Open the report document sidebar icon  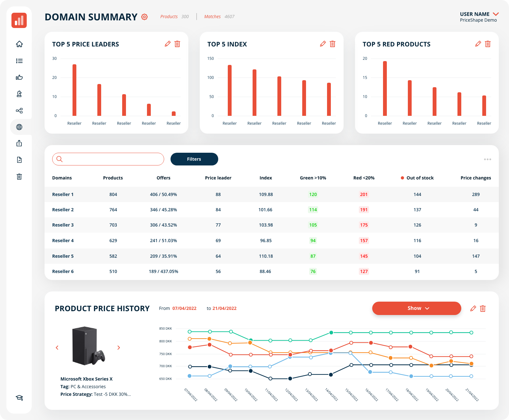tap(19, 160)
